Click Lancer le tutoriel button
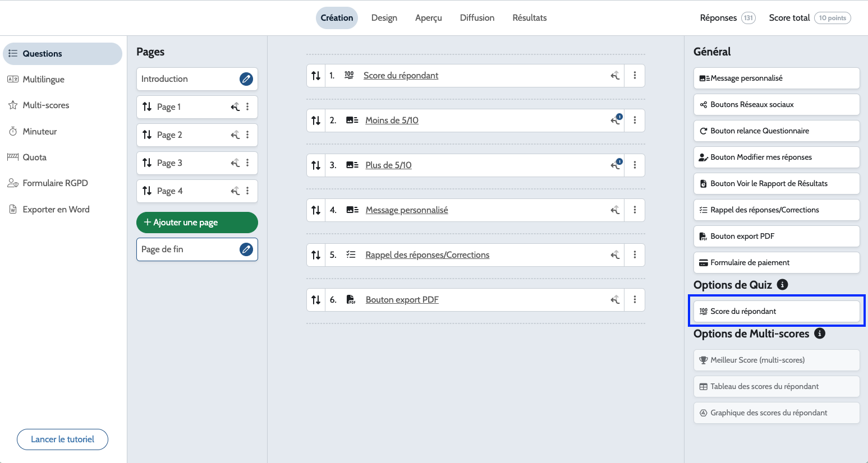This screenshot has height=463, width=868. point(62,439)
